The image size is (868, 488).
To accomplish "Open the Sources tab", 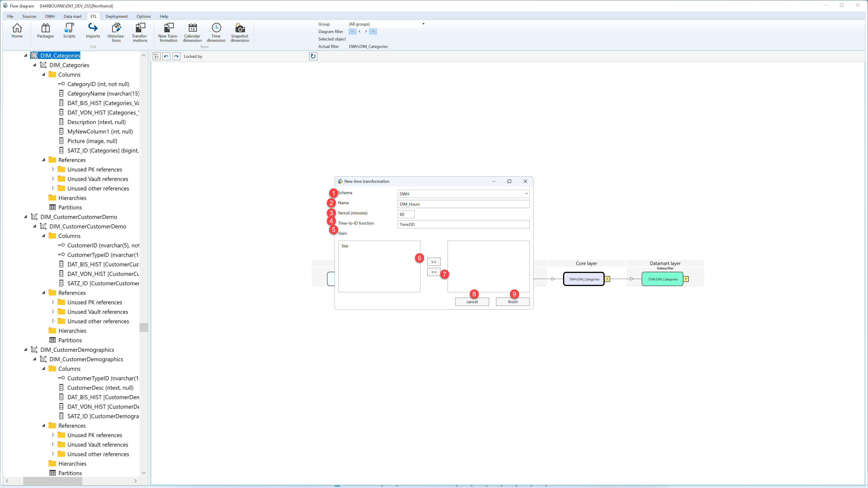I will pos(29,16).
